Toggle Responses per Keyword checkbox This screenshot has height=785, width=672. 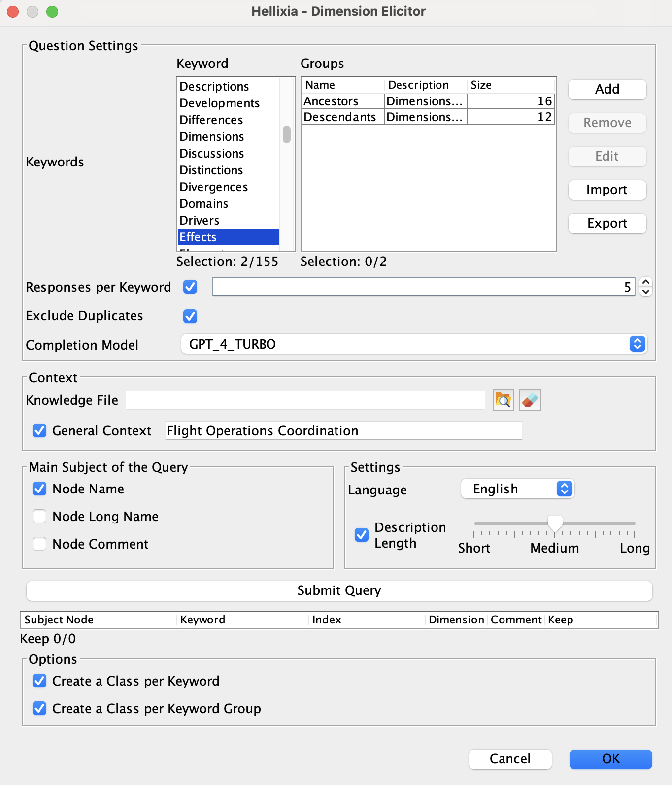click(190, 287)
